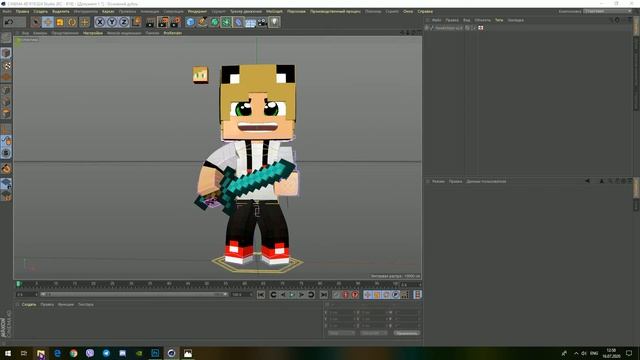This screenshot has width=640, height=360.
Task: Open the Рендеринг menu in menu bar
Action: point(198,11)
